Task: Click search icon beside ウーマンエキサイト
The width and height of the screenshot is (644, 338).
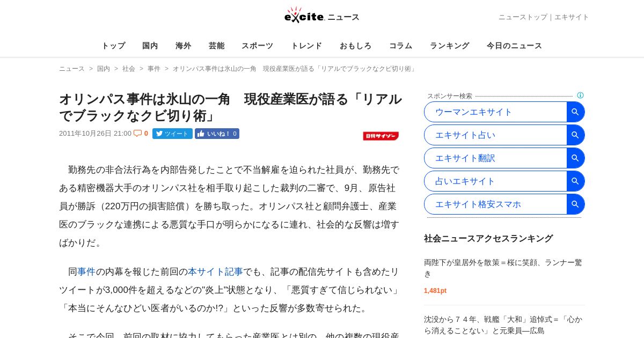Action: tap(575, 112)
